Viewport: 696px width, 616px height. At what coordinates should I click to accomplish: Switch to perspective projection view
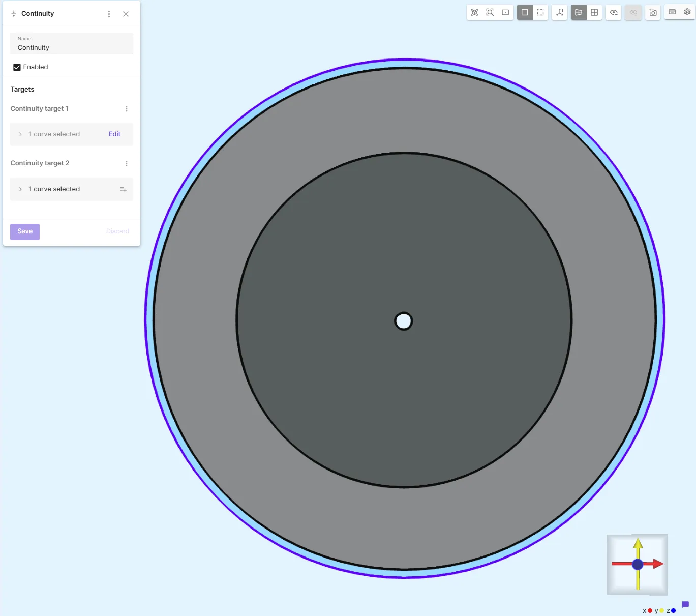click(579, 12)
